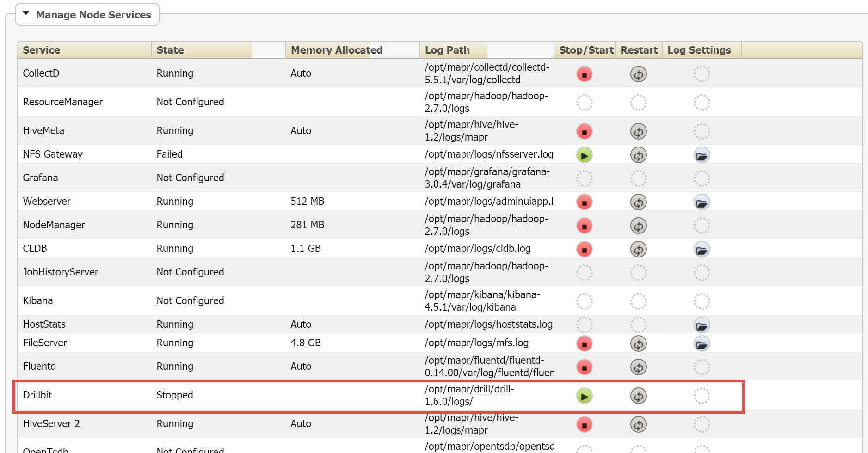Open log settings for CLDB
Image resolution: width=868 pixels, height=453 pixels.
coord(702,250)
